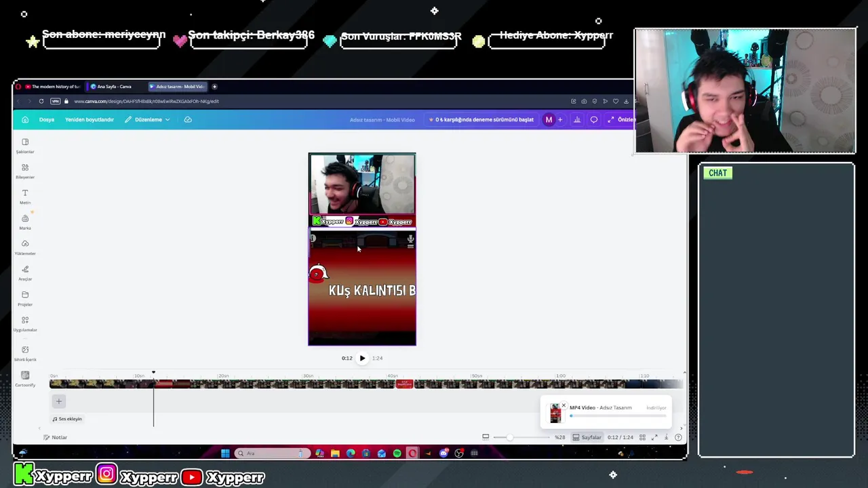
Task: Open the Opera browser taskbar icon
Action: (x=412, y=453)
